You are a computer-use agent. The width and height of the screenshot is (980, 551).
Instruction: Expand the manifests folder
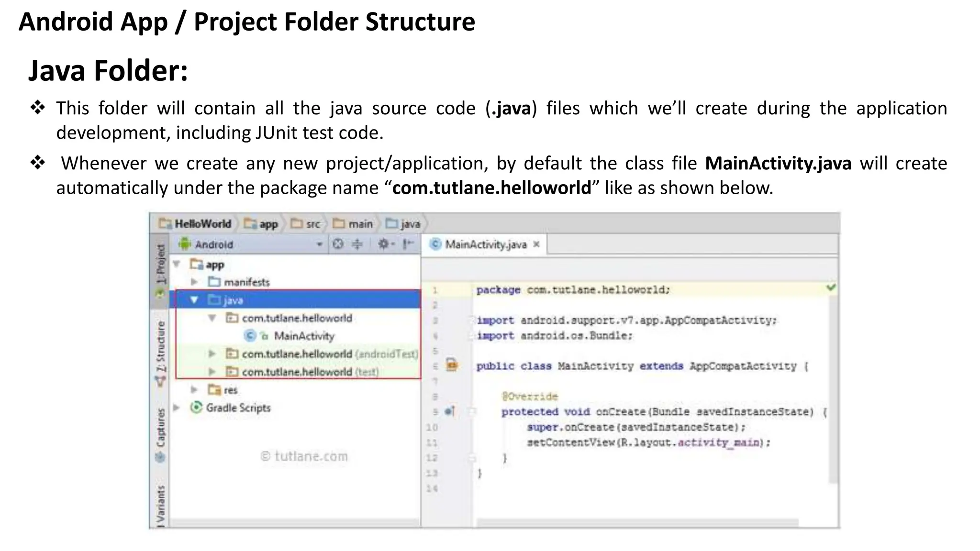point(194,282)
